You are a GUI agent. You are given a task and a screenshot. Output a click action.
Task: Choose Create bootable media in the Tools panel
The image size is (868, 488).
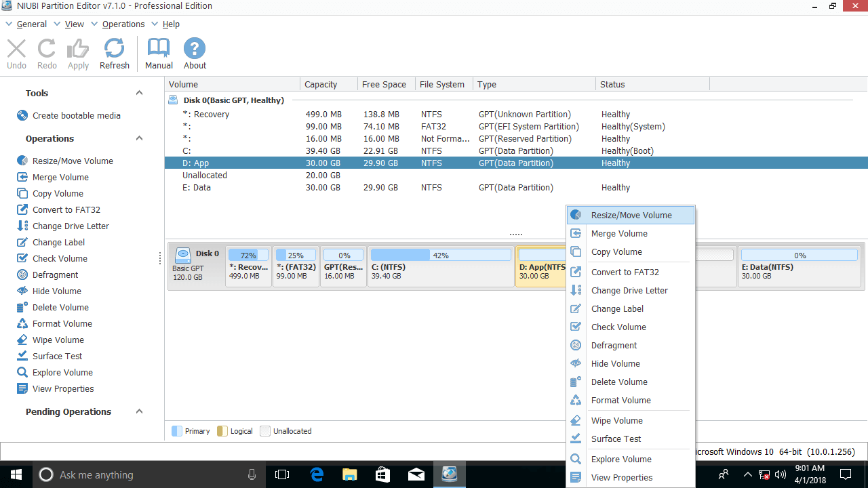(68, 115)
